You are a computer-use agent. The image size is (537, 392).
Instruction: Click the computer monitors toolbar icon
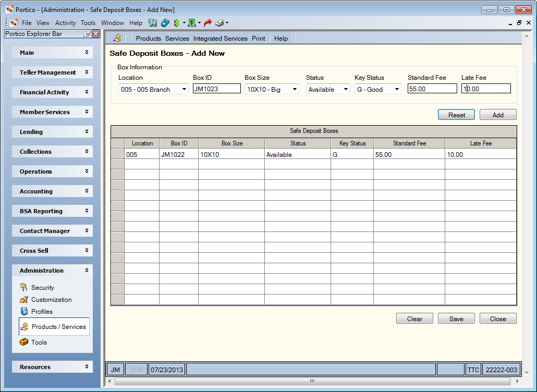pyautogui.click(x=153, y=23)
